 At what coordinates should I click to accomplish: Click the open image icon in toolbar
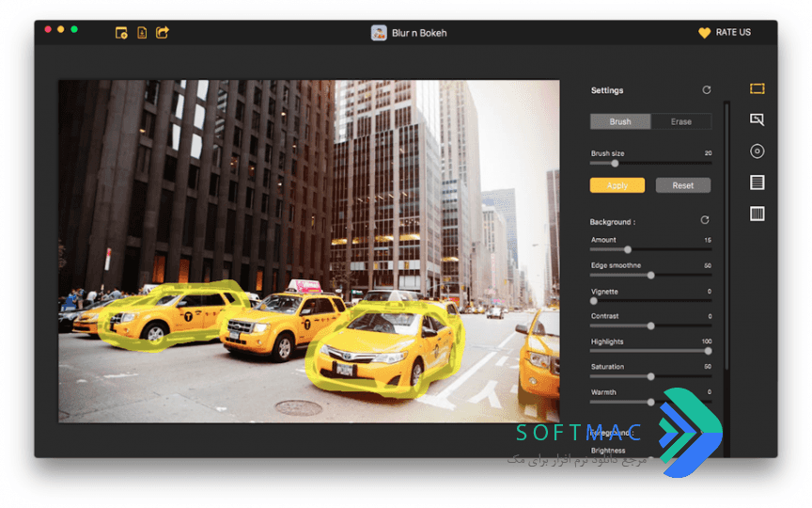[x=121, y=33]
